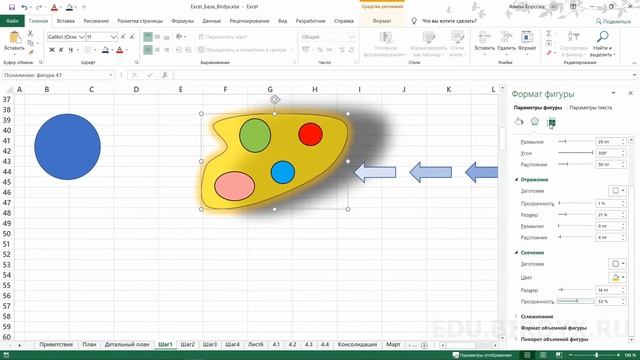
Task: Click the Clear eraser icon in Editing group
Action: (x=549, y=52)
